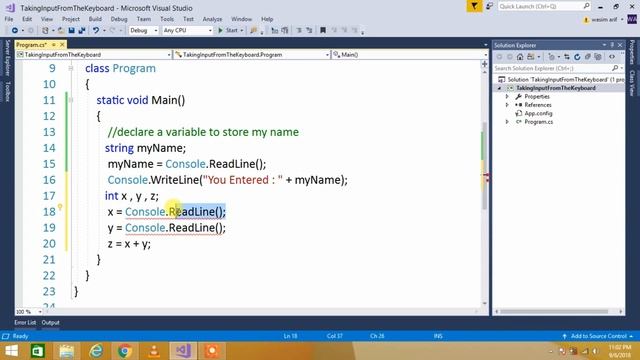640x360 pixels.
Task: Click the Find in Files icon
Action: tap(253, 31)
